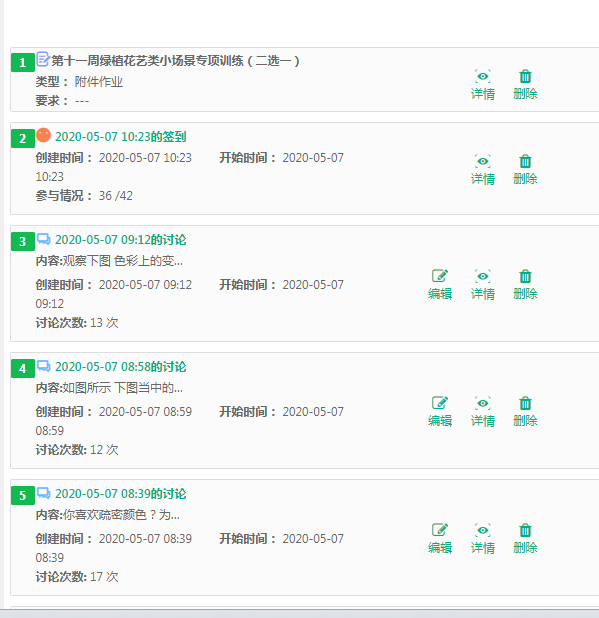Open the 2020-05-07 10:23 sign-in title link
Screen dimensions: 599x618
coord(121,137)
